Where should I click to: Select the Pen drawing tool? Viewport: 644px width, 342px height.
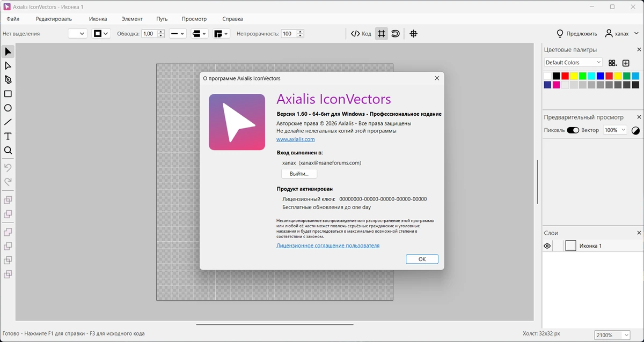(8, 80)
